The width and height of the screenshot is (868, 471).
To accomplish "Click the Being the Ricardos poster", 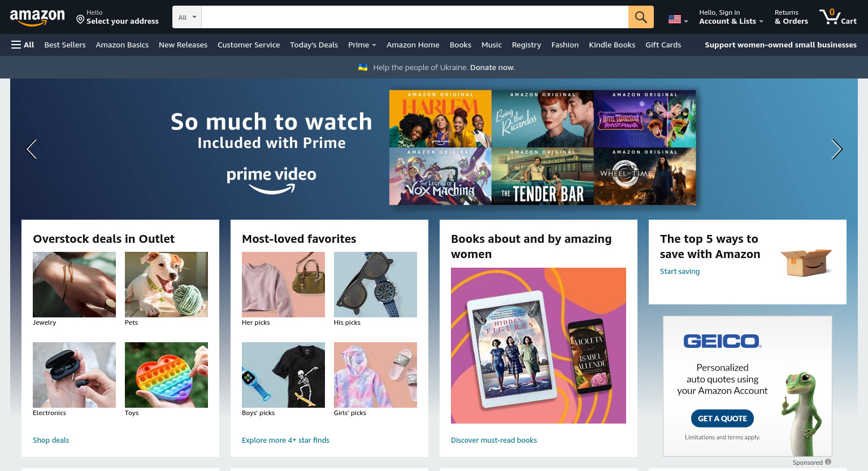I will 542,119.
